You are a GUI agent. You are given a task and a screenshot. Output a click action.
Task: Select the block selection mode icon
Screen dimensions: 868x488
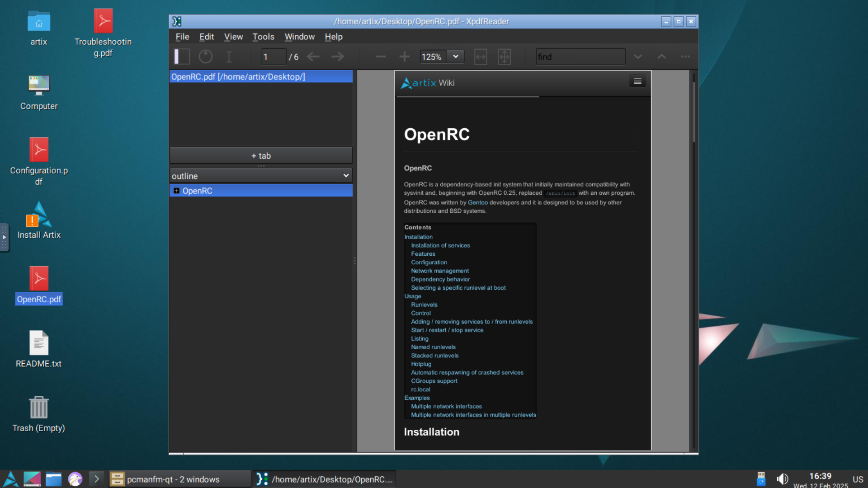[206, 56]
